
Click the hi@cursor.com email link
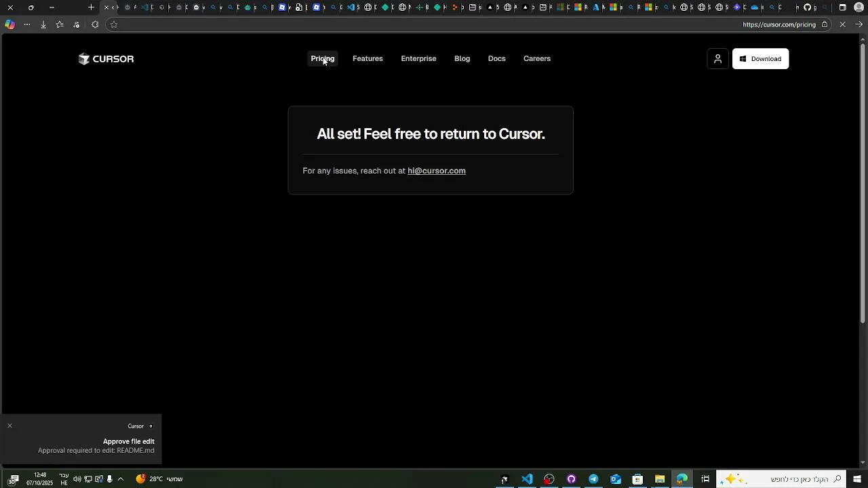pyautogui.click(x=437, y=171)
